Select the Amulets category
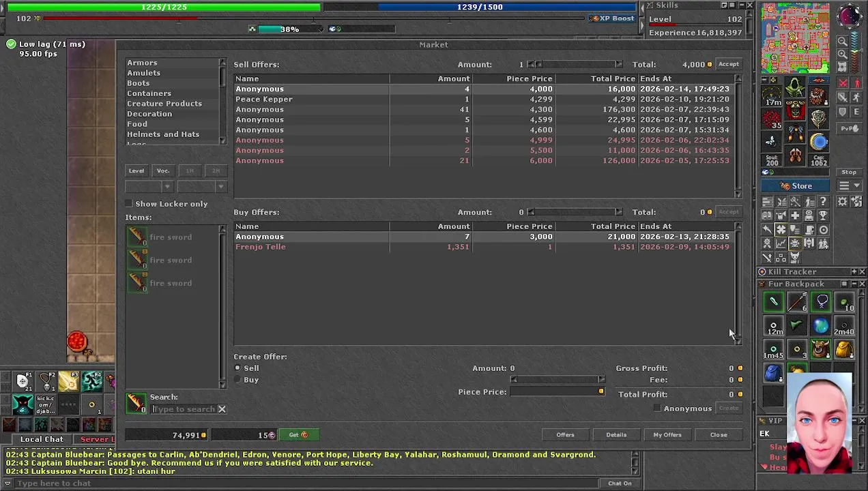 (x=143, y=73)
